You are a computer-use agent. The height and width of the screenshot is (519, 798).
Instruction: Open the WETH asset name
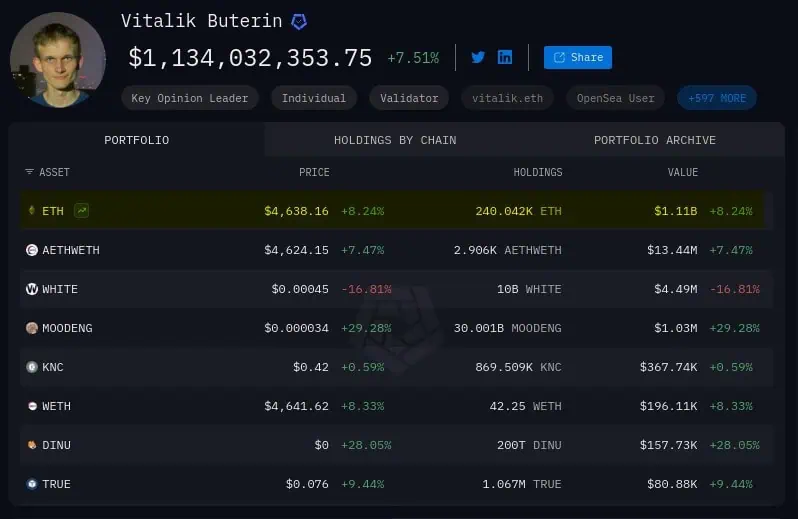[56, 406]
